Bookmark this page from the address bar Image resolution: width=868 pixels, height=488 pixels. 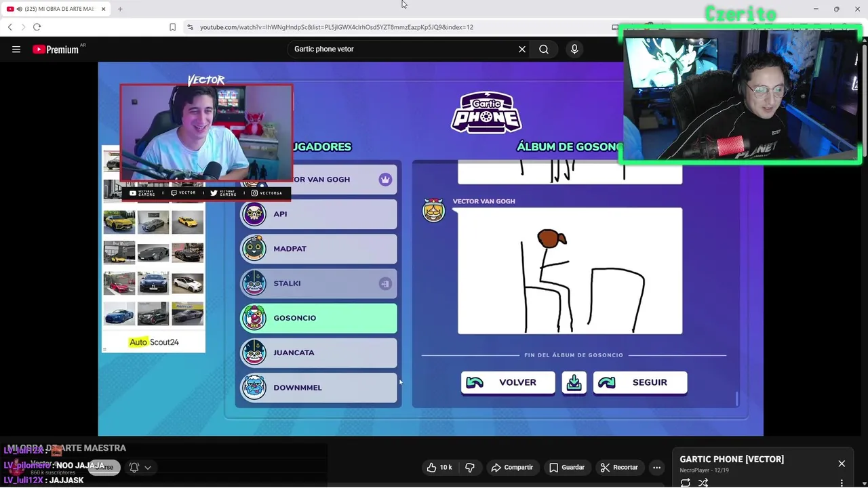tap(172, 27)
